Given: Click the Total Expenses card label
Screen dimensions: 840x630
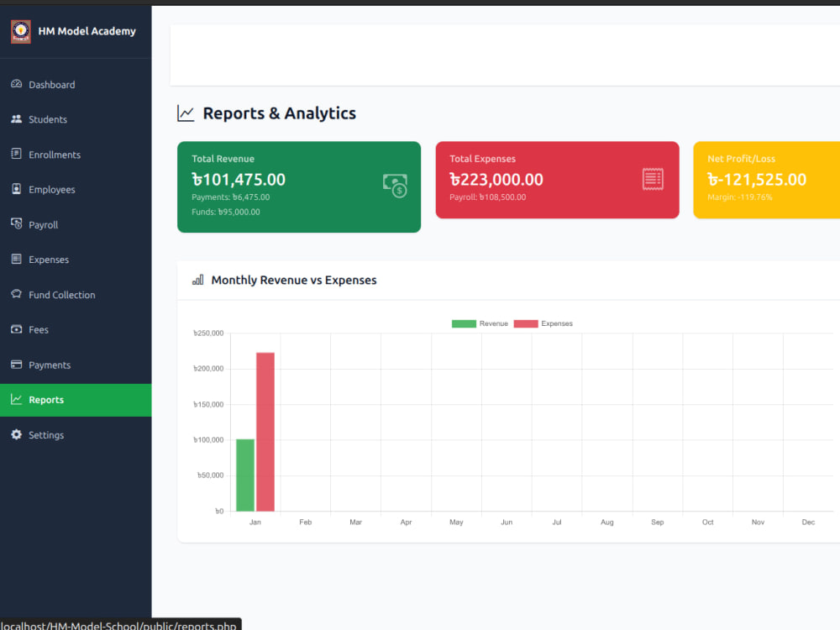Looking at the screenshot, I should (x=482, y=159).
